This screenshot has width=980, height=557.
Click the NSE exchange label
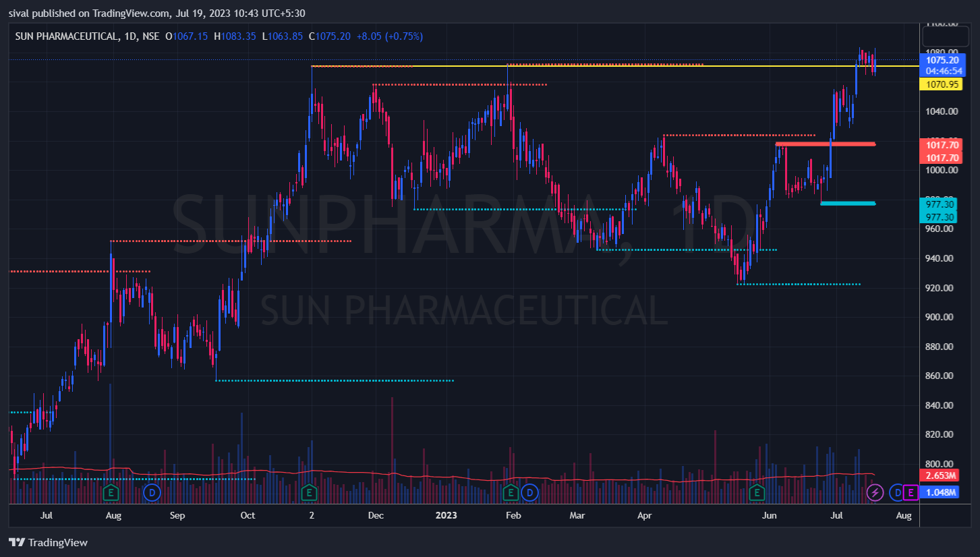[x=150, y=36]
